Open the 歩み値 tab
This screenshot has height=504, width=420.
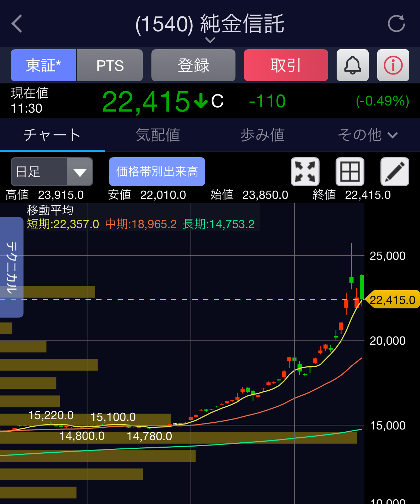click(x=262, y=135)
